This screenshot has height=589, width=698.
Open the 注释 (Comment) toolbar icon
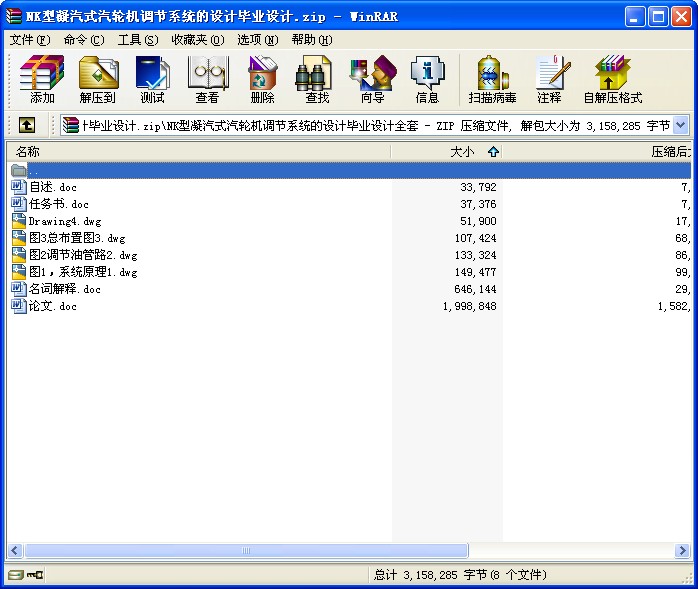point(549,79)
